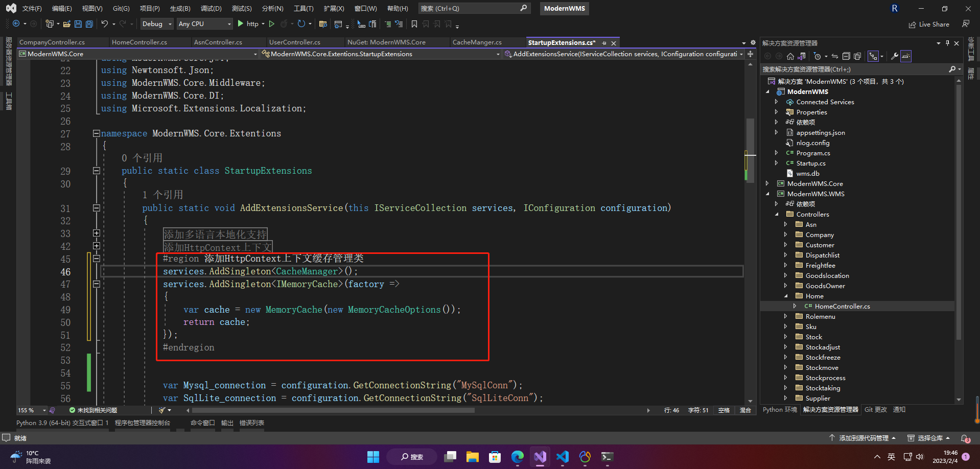
Task: Toggle nested file view in Solution Explorer
Action: click(x=873, y=56)
